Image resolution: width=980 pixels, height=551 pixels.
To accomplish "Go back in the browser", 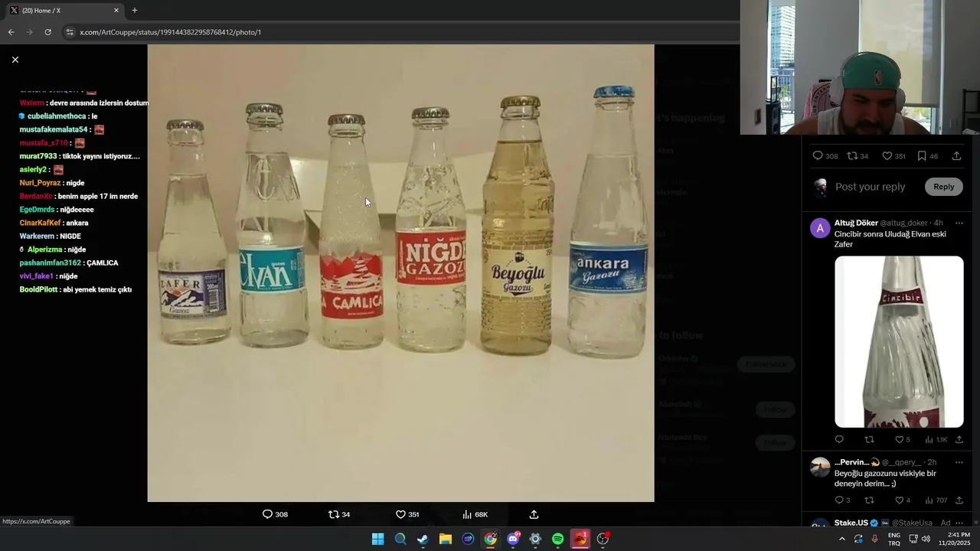I will pyautogui.click(x=11, y=32).
